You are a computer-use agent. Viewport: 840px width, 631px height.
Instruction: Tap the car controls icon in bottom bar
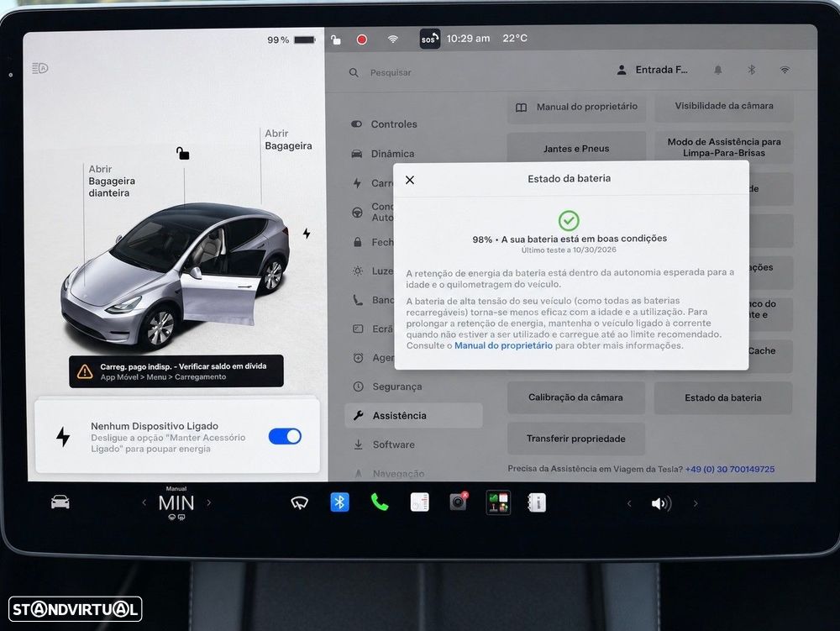pos(60,502)
